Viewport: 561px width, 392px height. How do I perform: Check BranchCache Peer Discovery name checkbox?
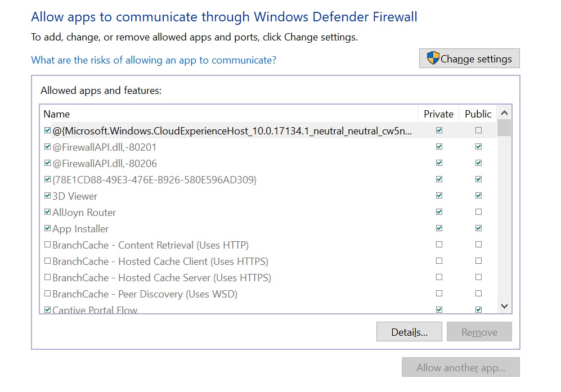[x=47, y=293]
